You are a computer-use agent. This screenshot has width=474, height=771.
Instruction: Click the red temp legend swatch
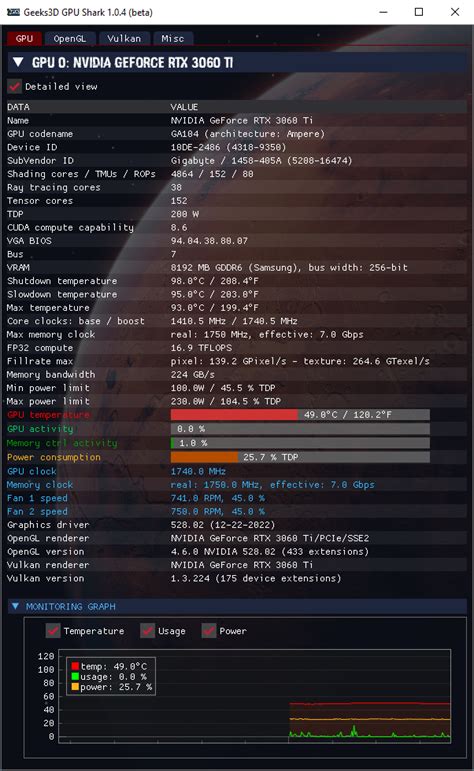75,666
